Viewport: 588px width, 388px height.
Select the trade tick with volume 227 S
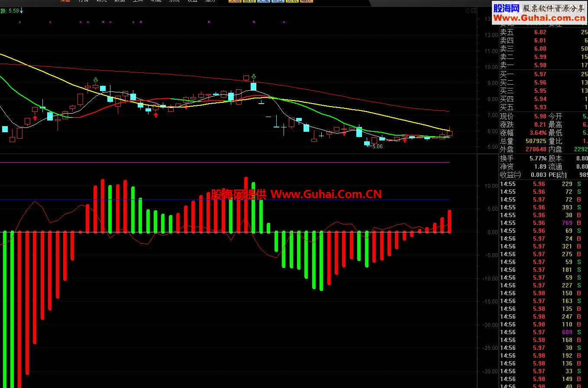(544, 285)
